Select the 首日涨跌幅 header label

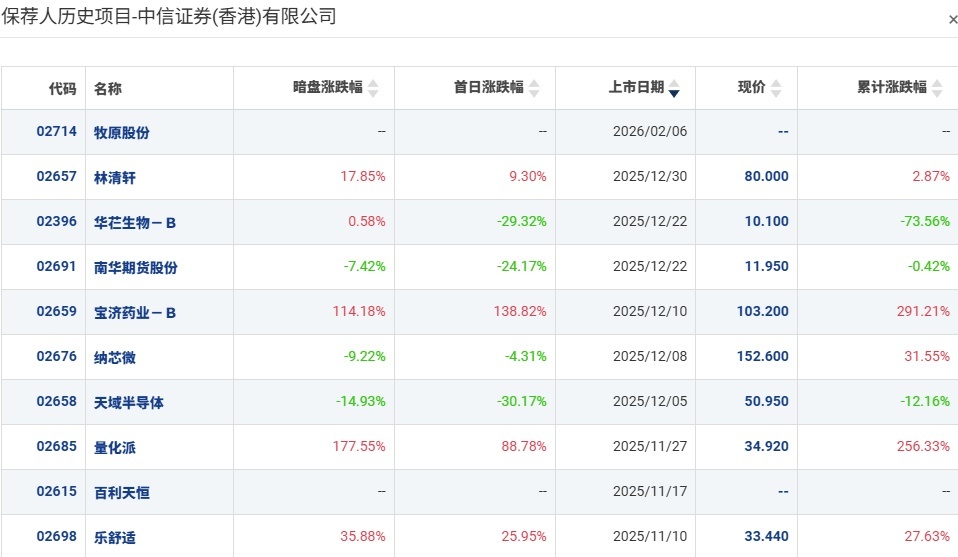489,87
